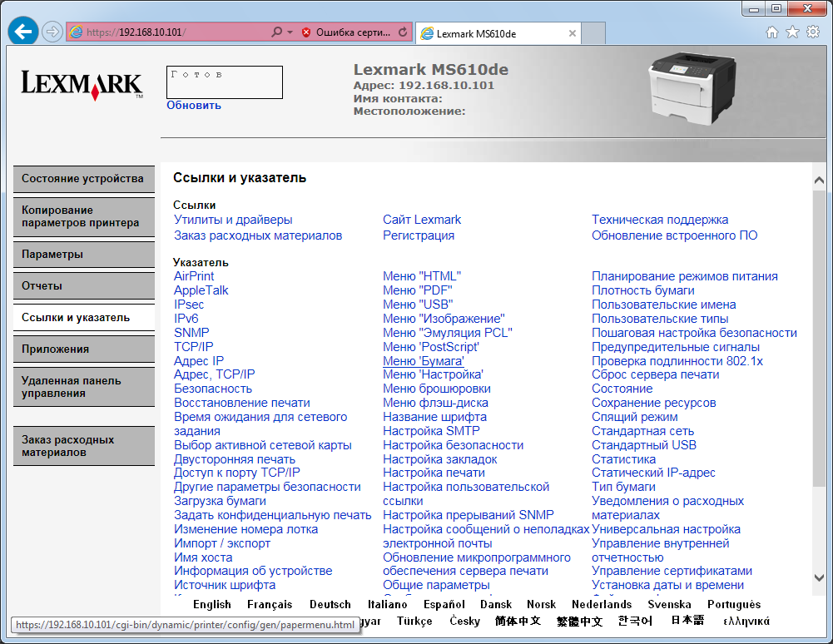Switch language to 日本語

tap(687, 621)
